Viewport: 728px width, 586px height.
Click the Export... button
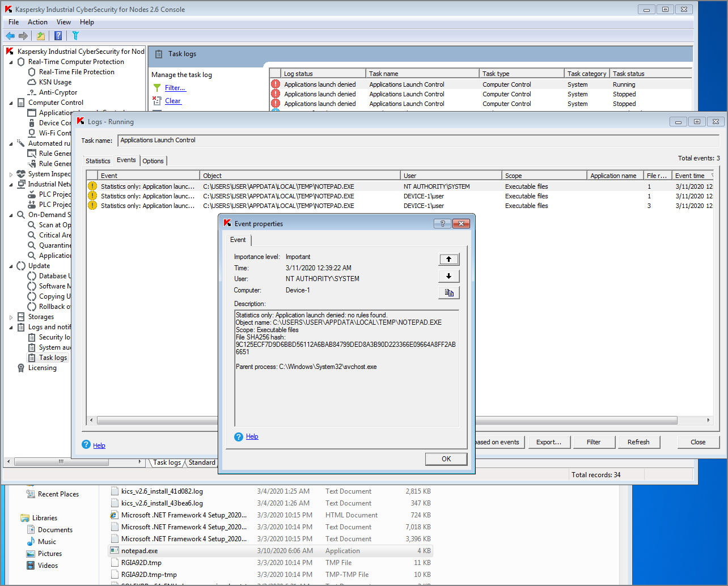click(548, 442)
